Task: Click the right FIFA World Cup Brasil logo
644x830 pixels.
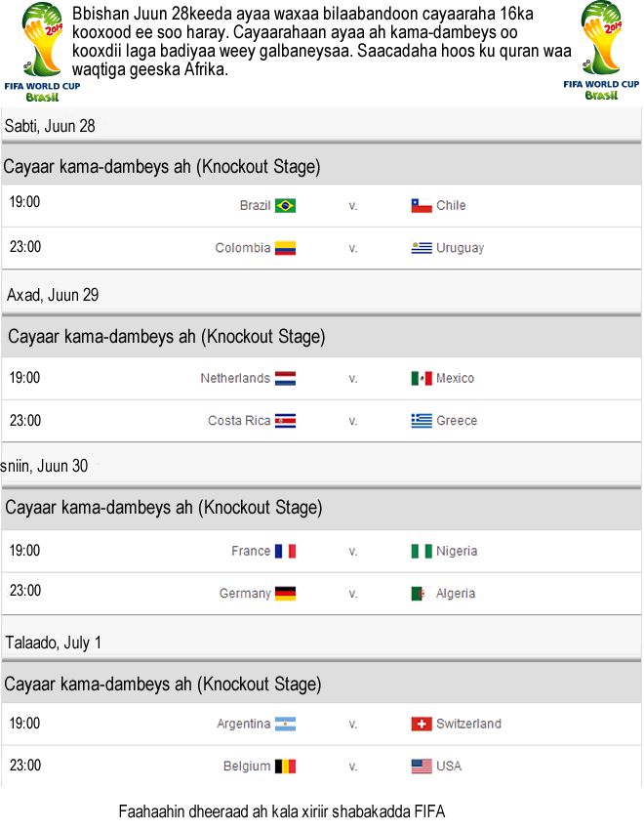Action: tap(601, 51)
